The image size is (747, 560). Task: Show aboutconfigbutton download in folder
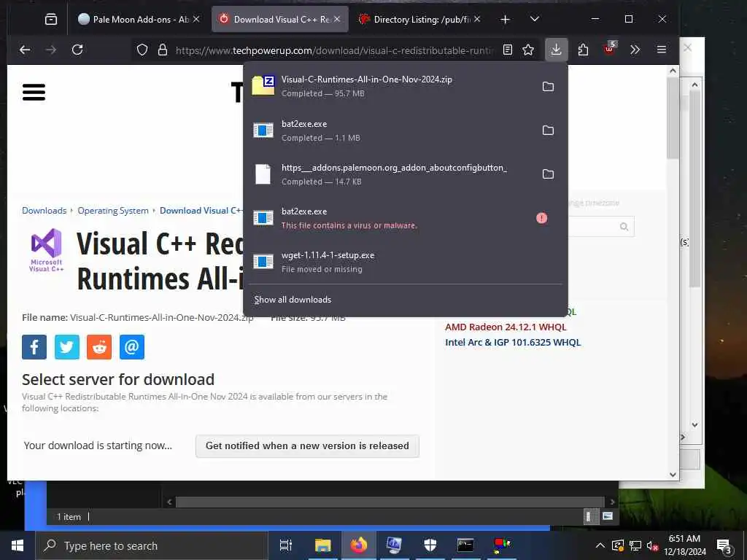(x=548, y=174)
